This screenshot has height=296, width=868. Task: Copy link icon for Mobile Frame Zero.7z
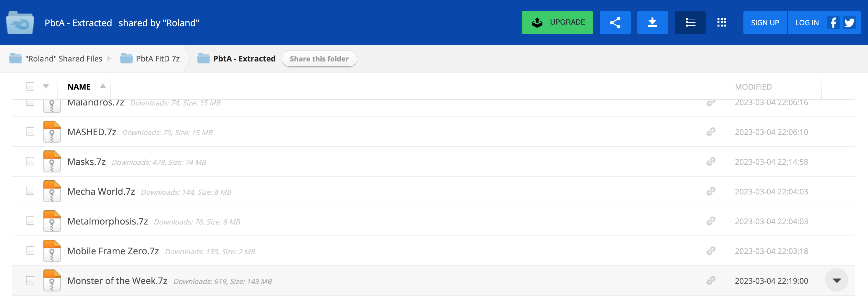(x=711, y=250)
